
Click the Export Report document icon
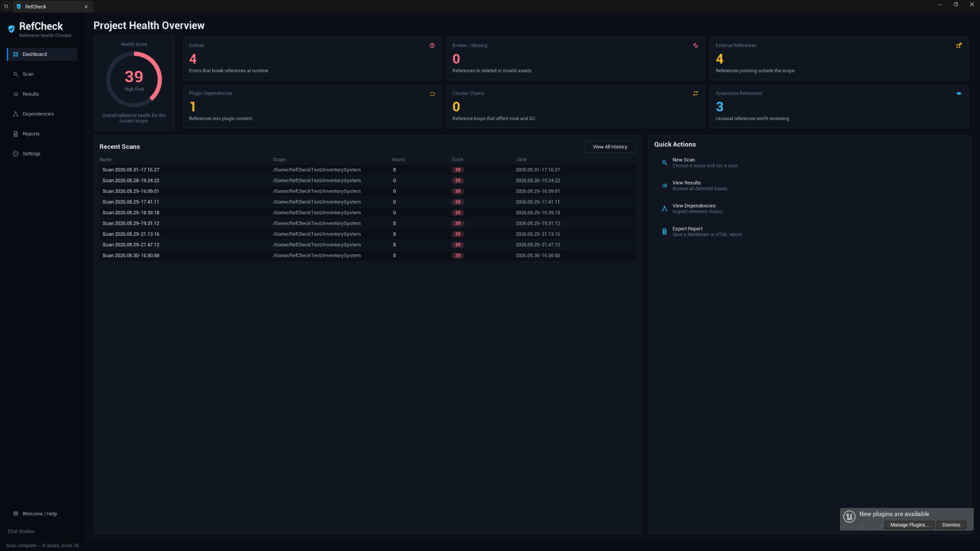coord(664,231)
